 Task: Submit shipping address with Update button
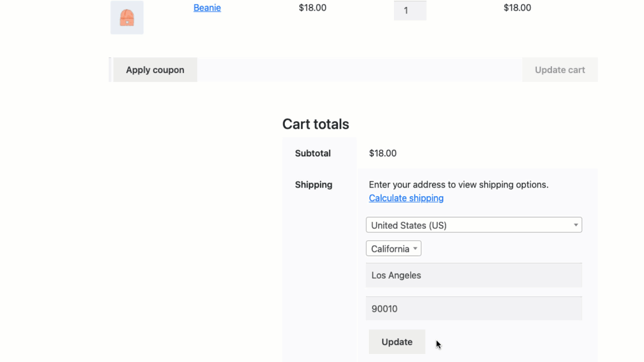(x=397, y=342)
